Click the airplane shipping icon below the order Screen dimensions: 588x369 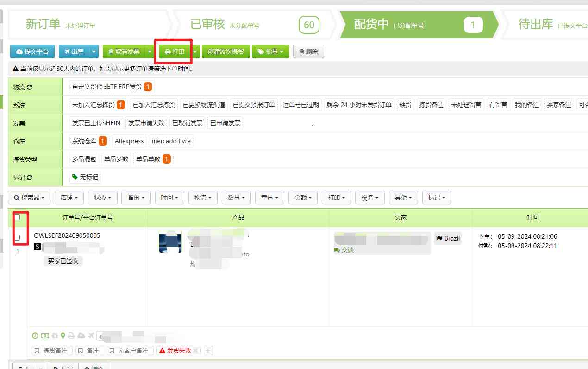pos(91,335)
